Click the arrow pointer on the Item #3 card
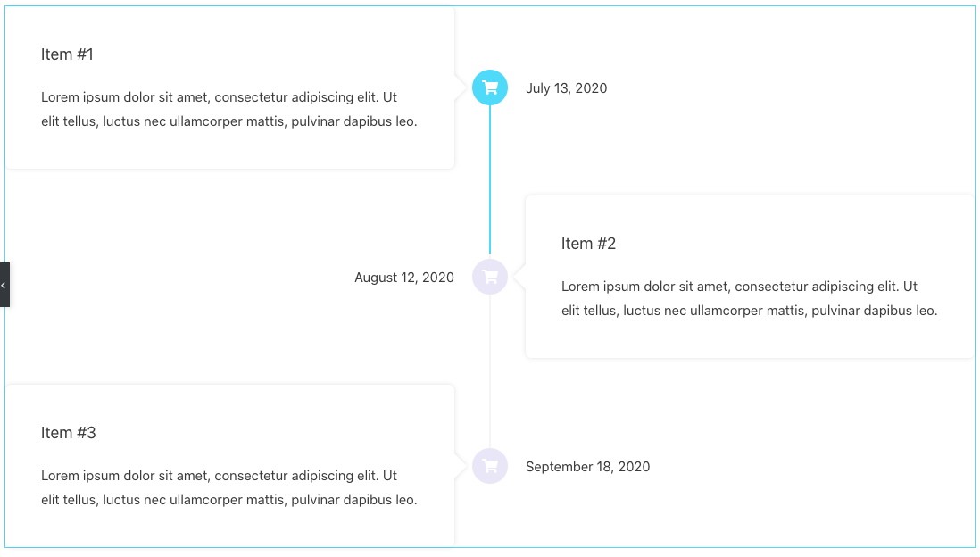 [x=461, y=466]
